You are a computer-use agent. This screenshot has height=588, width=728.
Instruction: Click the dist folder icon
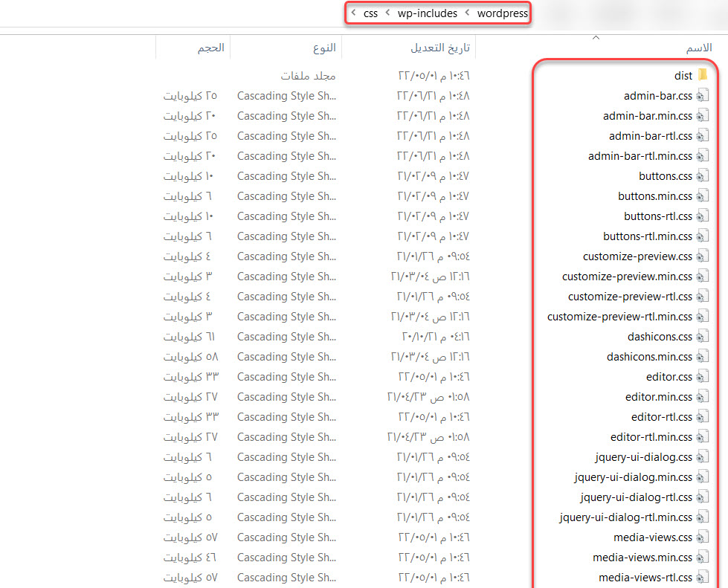pyautogui.click(x=703, y=75)
